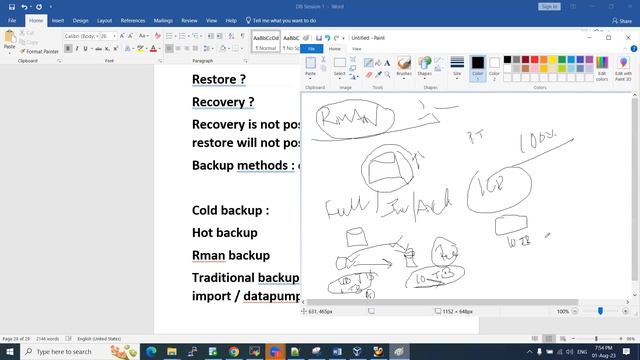Click the Resize icon in Paint Image group
Viewport: 640px width, 360px height.
pos(353,68)
